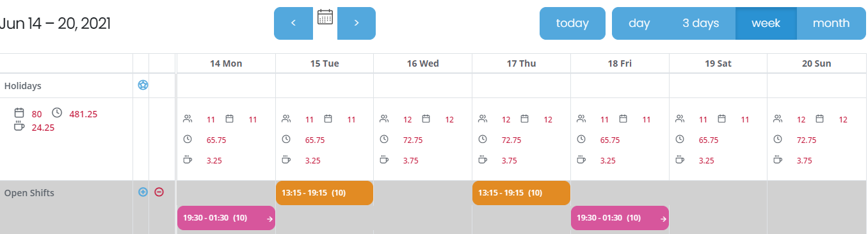868x234 pixels.
Task: Go to previous week arrow
Action: click(x=293, y=23)
